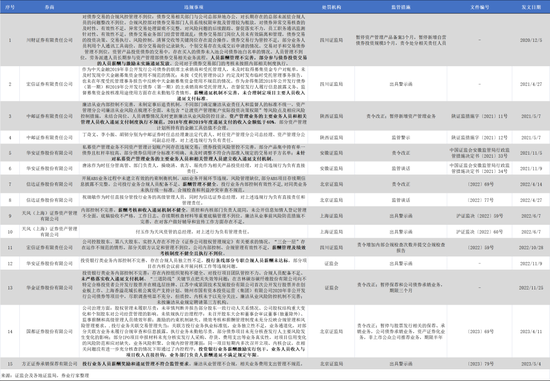
Task: Select 华金证券股份有限公司 in row 13
Action: [x=49, y=288]
